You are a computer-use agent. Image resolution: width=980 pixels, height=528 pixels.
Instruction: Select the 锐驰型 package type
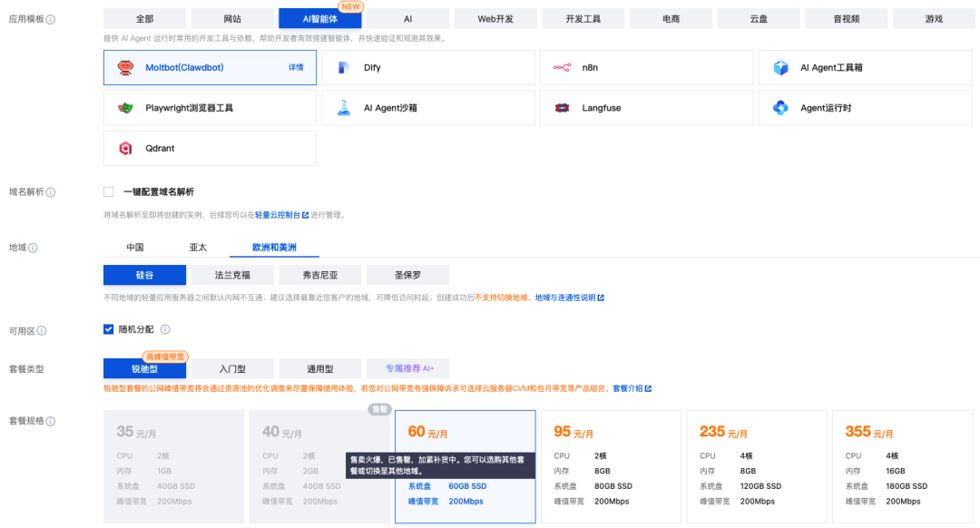(144, 368)
